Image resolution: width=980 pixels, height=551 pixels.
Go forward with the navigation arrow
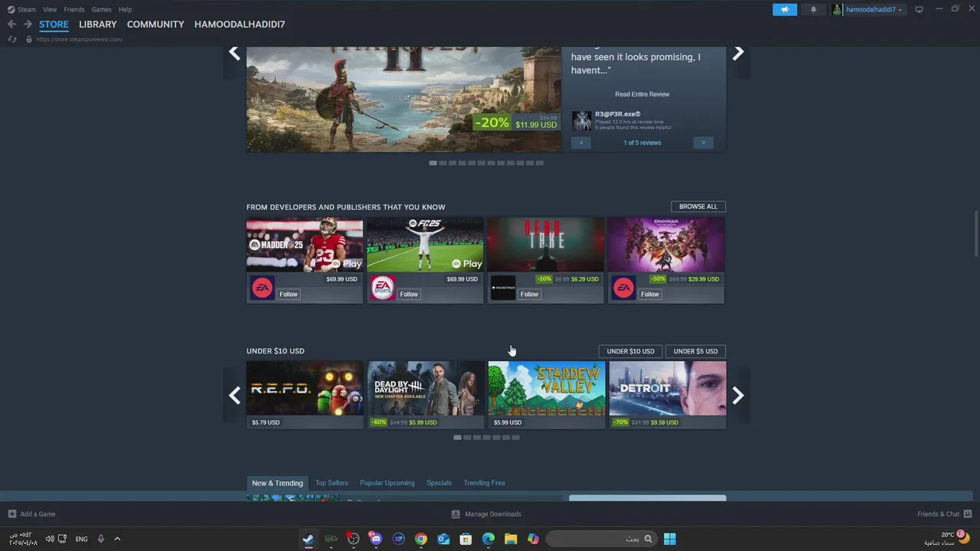pos(28,24)
